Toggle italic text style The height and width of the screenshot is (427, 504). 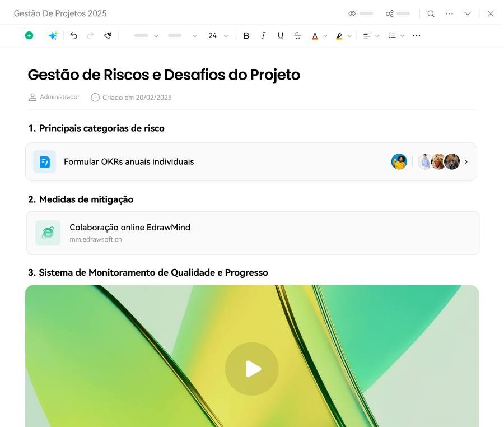(x=263, y=35)
